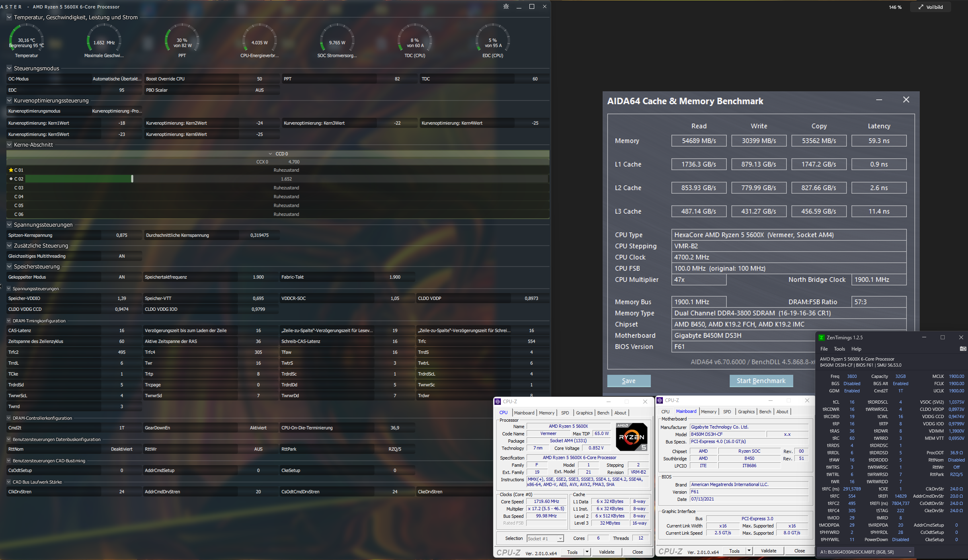Click the dot marker beside core C 02
968x560 pixels.
pyautogui.click(x=11, y=179)
